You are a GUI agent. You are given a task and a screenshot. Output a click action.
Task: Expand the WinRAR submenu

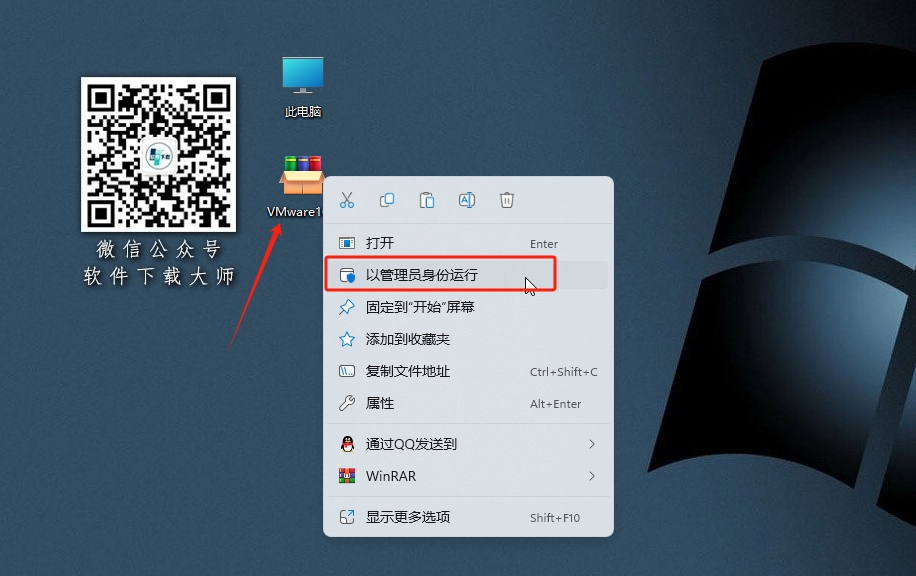click(468, 476)
